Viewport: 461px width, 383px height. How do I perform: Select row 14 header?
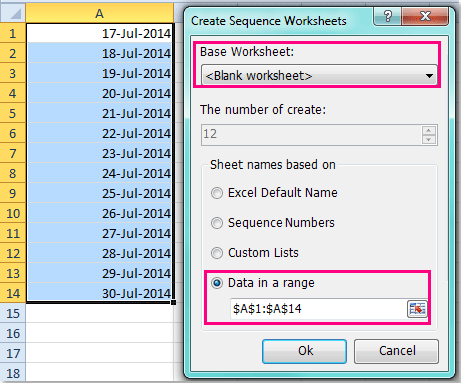click(x=13, y=293)
